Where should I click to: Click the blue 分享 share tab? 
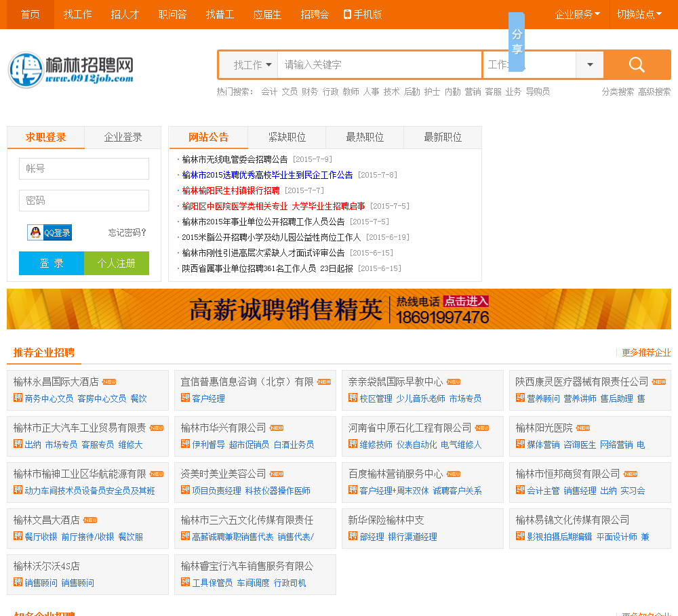(517, 42)
